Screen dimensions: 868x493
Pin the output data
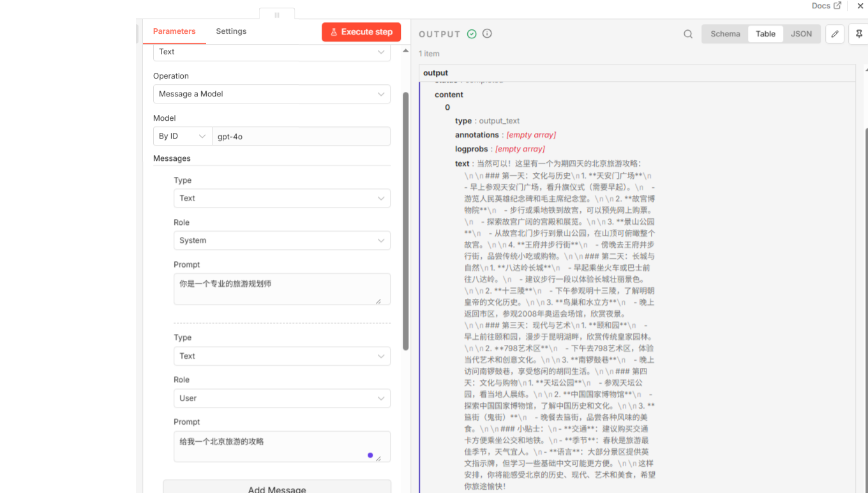(859, 34)
